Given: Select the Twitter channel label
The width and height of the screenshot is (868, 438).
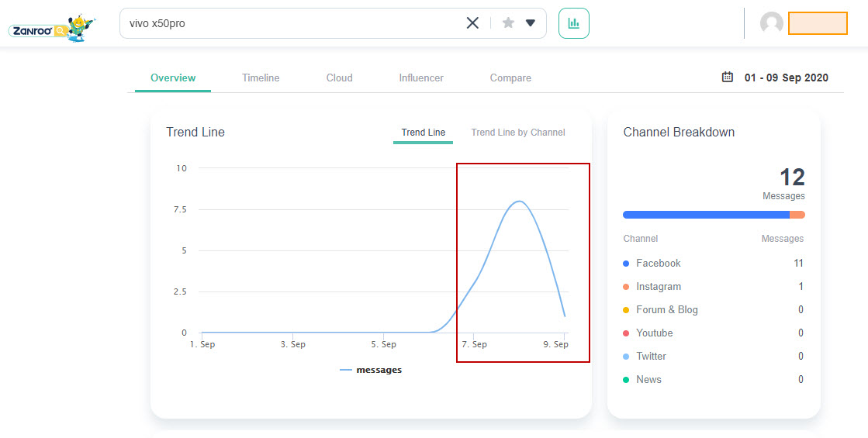Looking at the screenshot, I should tap(651, 356).
